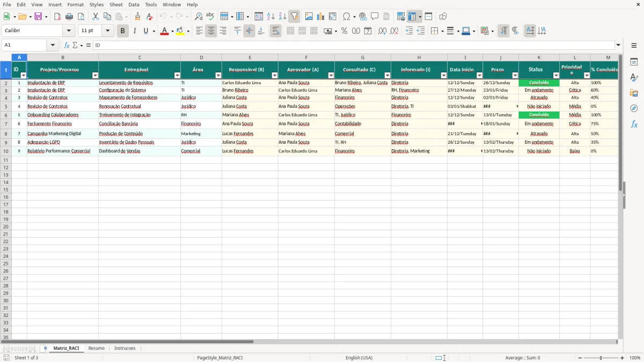Toggle Center Vertically alignment
Screen dimensions: 644x362
(249, 31)
